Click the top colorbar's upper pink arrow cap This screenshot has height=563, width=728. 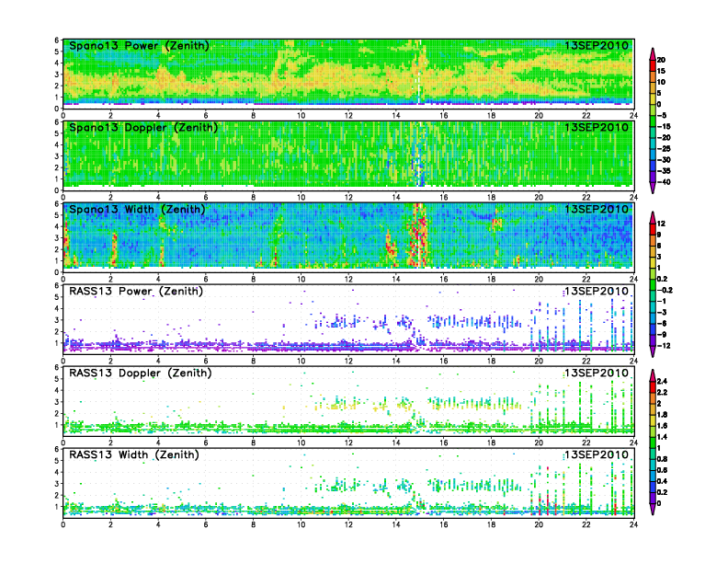tap(653, 53)
